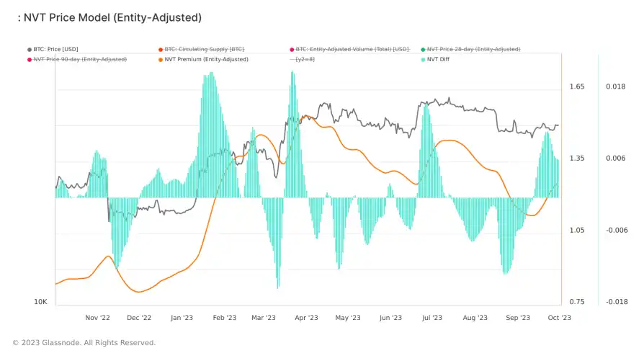644x361 pixels.
Task: Click the BTC: Circulating Supply legend dot
Action: (x=161, y=49)
